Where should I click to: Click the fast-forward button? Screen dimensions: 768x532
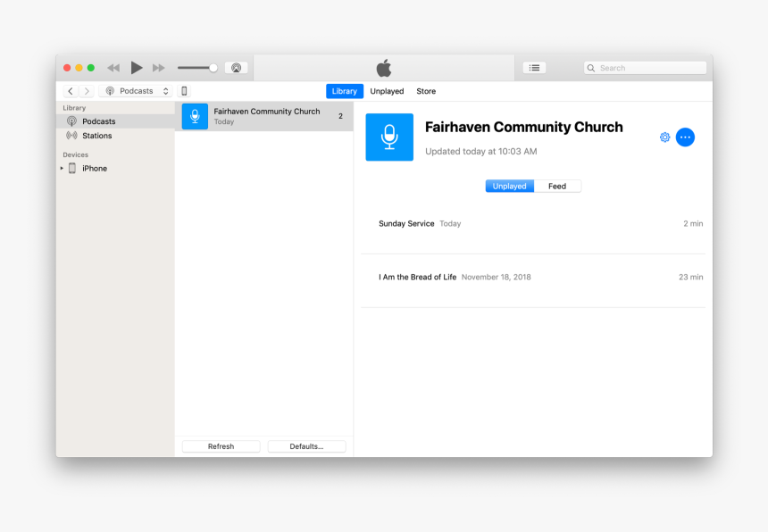(159, 68)
